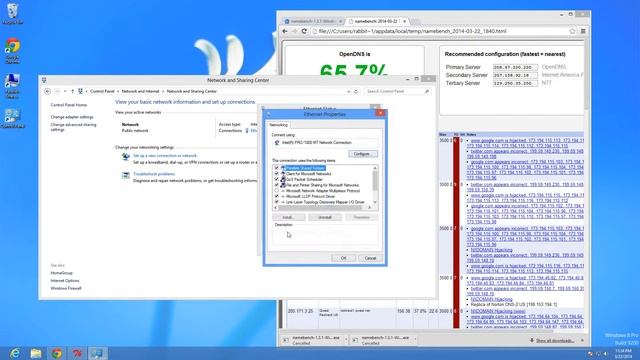This screenshot has width=640, height=360.
Task: Click Primary Server IP address field
Action: pos(515,67)
